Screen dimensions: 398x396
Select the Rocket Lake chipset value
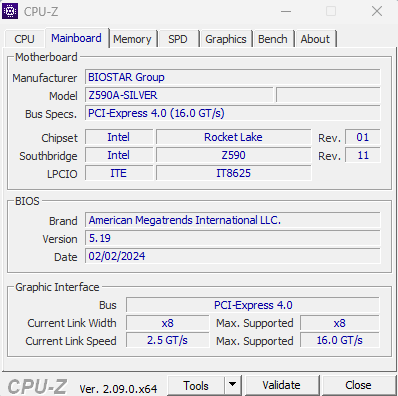pyautogui.click(x=233, y=137)
